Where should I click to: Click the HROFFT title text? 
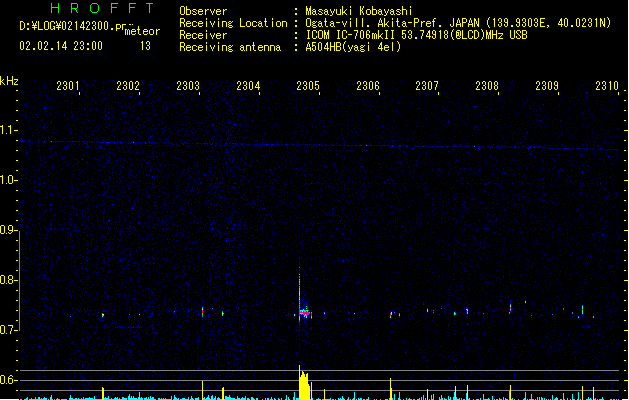pyautogui.click(x=102, y=8)
